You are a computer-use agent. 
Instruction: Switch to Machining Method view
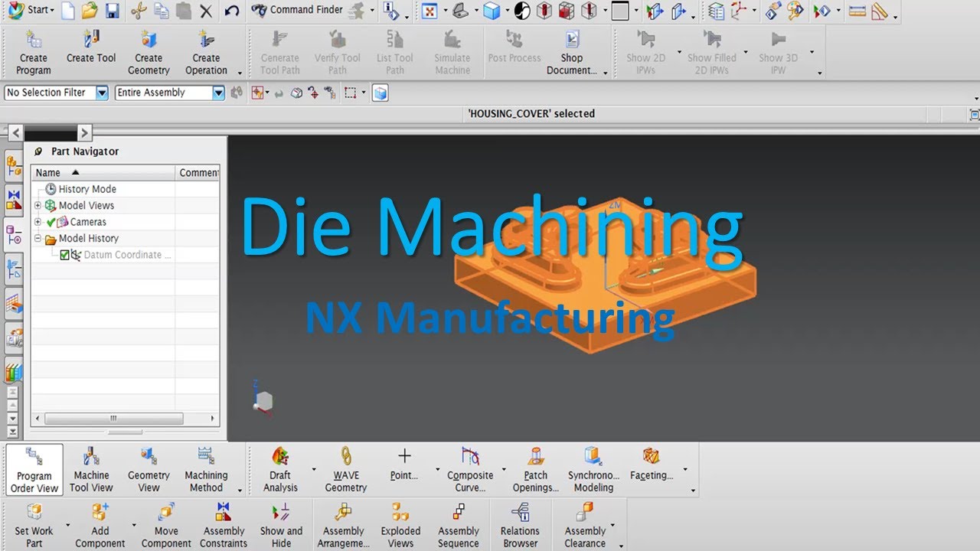coord(206,470)
